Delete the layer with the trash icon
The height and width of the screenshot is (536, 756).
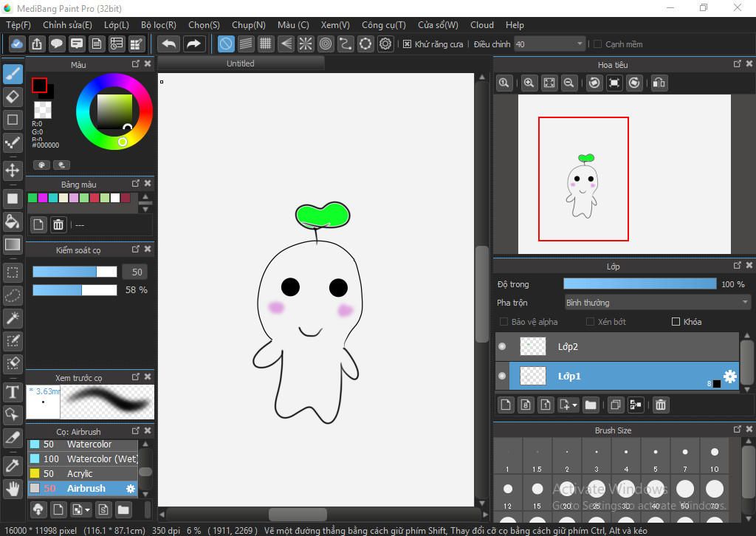point(661,405)
